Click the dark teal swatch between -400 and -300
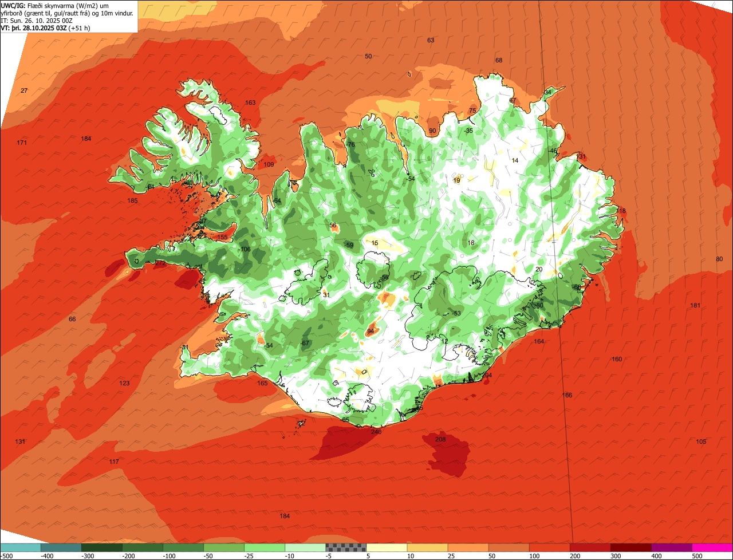Viewport: 733px width, 560px height. [62, 547]
